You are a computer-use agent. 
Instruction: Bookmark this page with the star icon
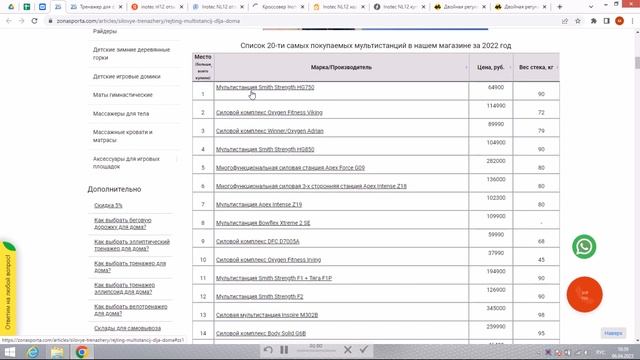pos(578,21)
